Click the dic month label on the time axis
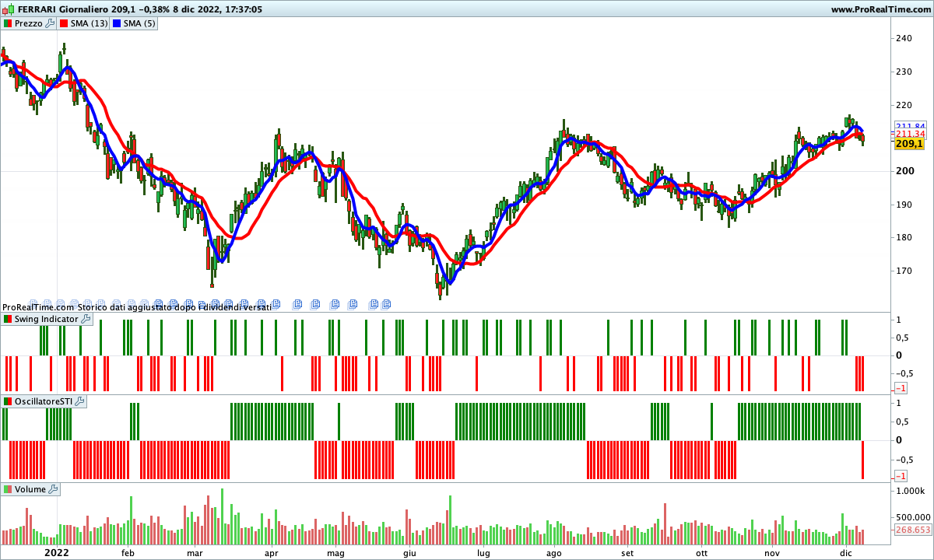 coord(846,553)
